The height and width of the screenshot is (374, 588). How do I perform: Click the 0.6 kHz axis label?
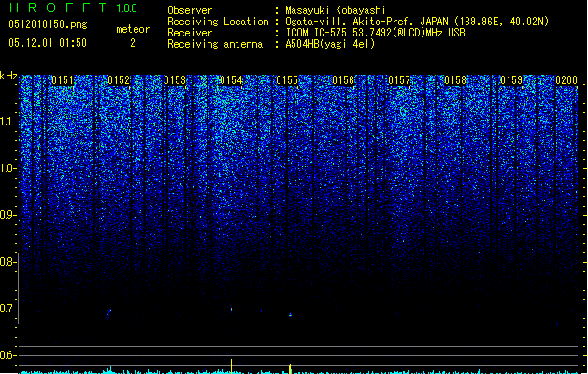point(7,355)
